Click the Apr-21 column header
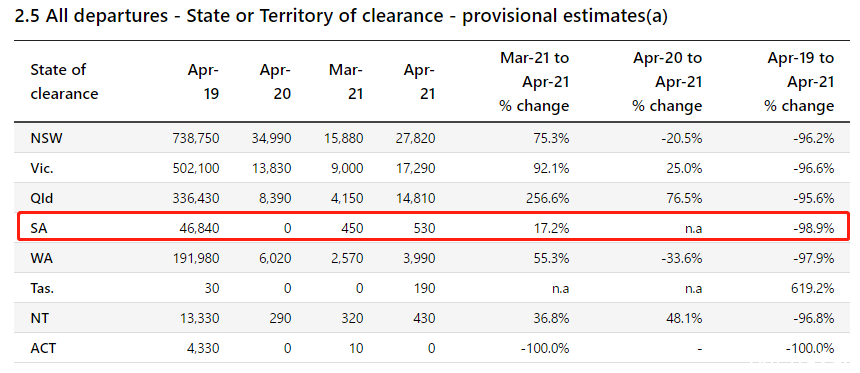The image size is (860, 373). (x=419, y=82)
